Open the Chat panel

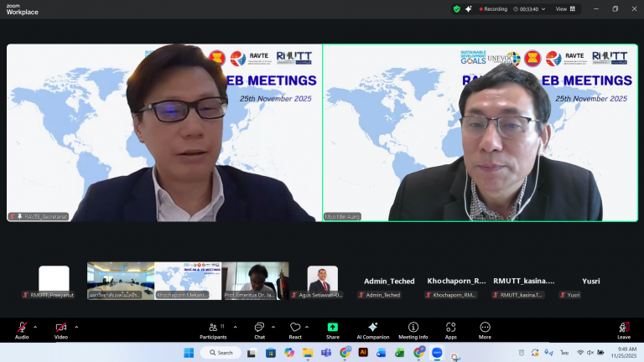click(259, 329)
